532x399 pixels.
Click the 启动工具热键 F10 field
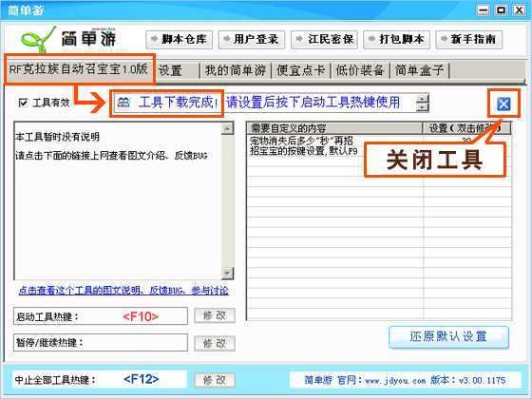click(x=101, y=316)
